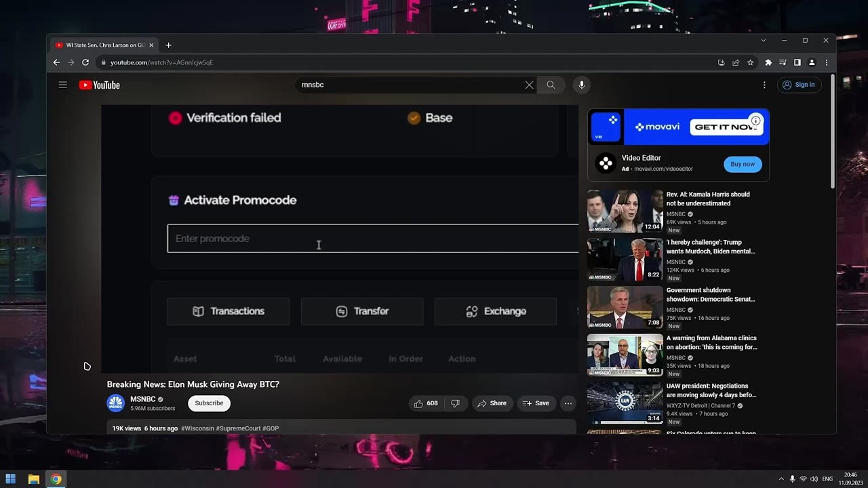Open the Chrome three-dot menu
This screenshot has height=488, width=868.
(826, 62)
